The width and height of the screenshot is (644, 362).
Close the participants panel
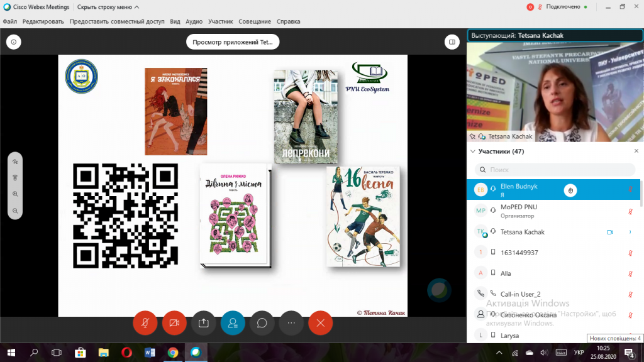[636, 151]
